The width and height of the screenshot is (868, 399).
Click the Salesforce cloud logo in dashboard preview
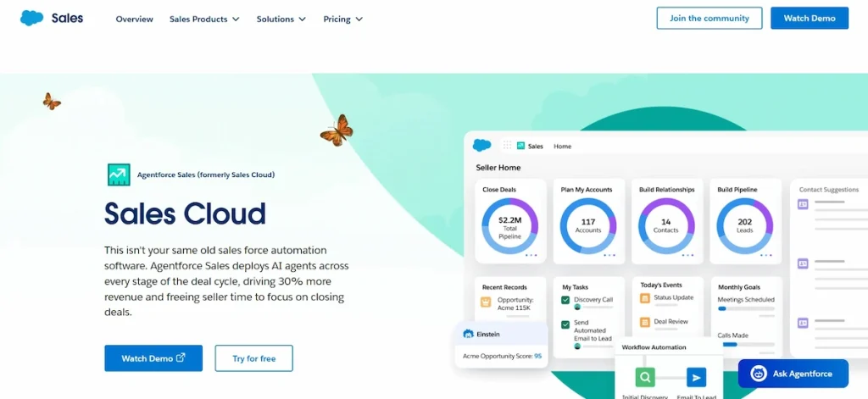tap(481, 146)
